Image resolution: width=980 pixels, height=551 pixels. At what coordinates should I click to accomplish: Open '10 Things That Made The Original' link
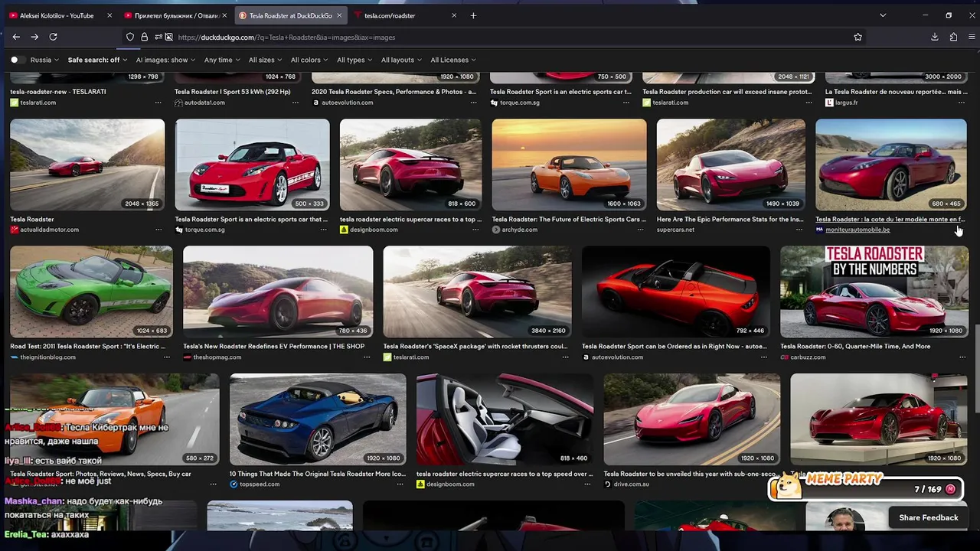[x=317, y=474]
